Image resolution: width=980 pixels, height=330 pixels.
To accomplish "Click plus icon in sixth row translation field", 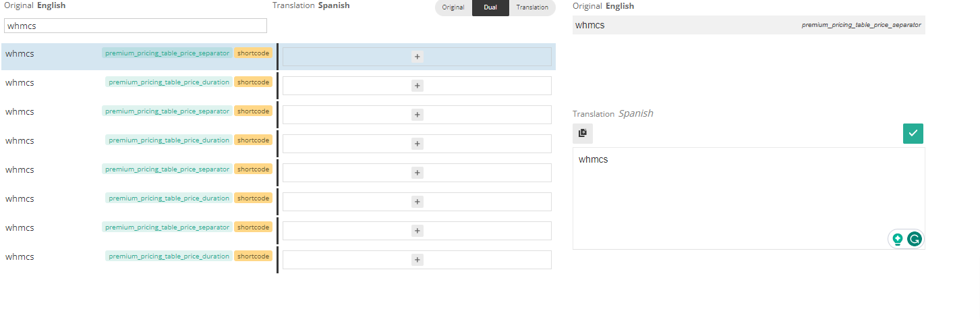I will click(x=417, y=202).
